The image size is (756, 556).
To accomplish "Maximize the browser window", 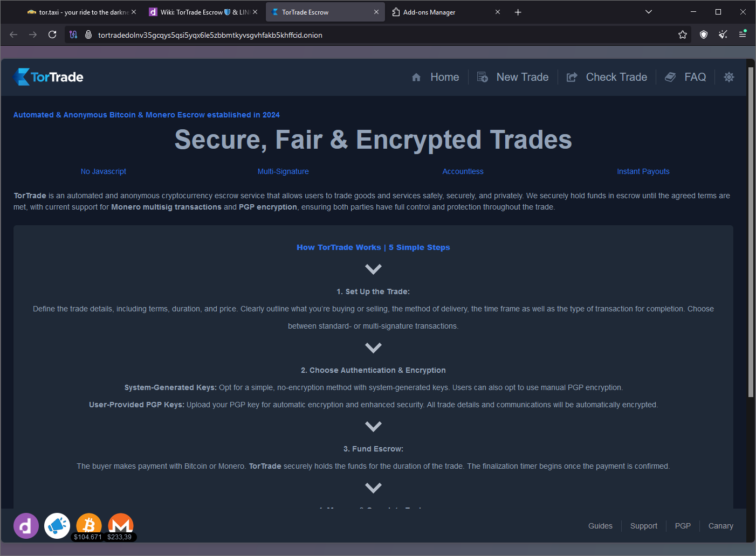I will tap(718, 12).
